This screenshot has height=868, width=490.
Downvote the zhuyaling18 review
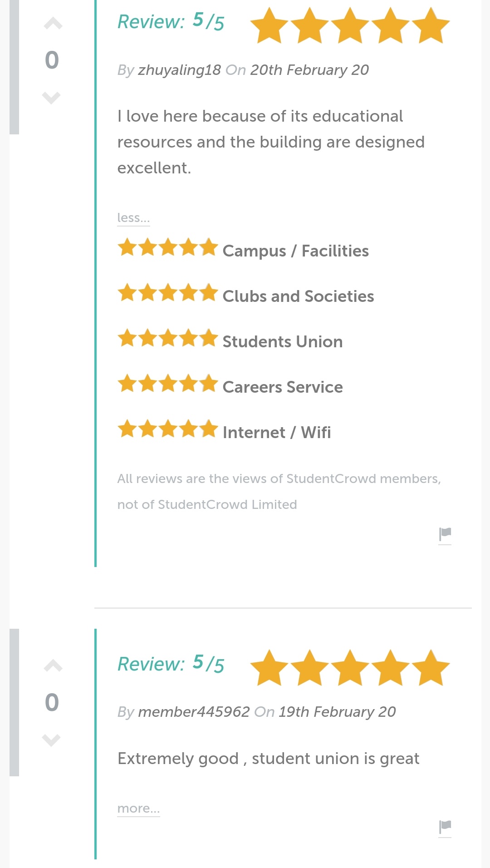(51, 97)
